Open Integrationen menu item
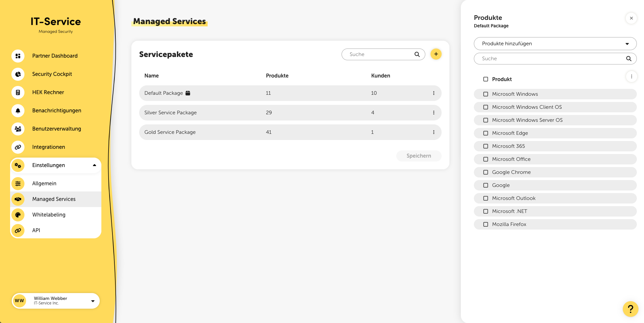Screen dimensions: 644x323 point(49,147)
